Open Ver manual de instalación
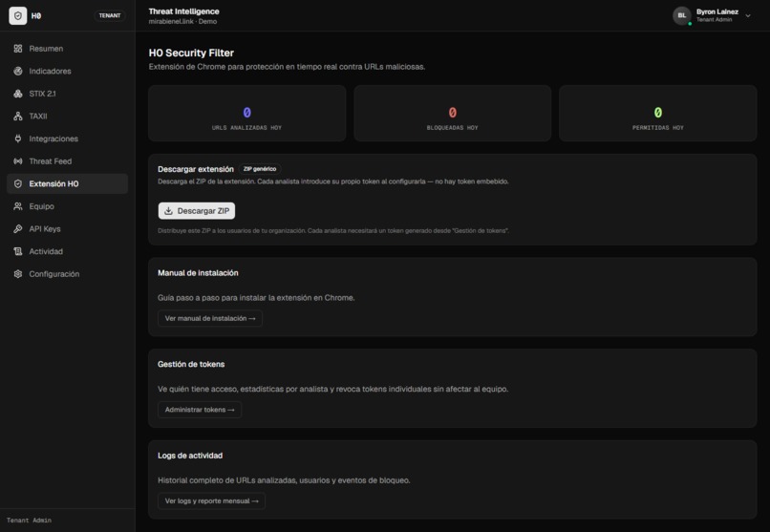The image size is (770, 532). 210,318
